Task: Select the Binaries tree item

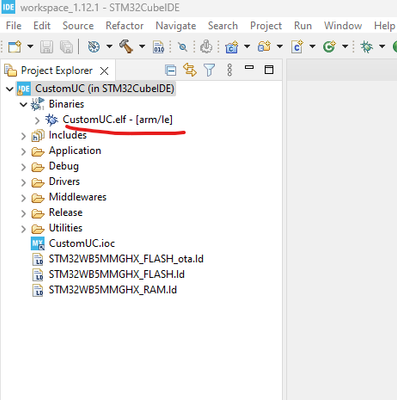Action: click(x=66, y=104)
